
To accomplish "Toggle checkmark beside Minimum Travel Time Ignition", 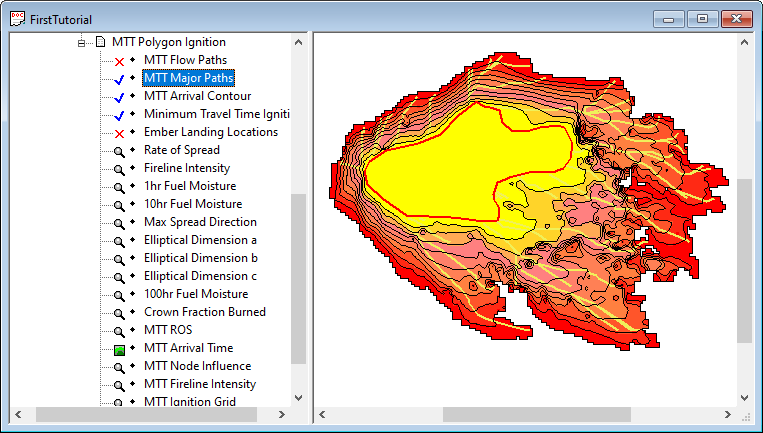I will 119,115.
